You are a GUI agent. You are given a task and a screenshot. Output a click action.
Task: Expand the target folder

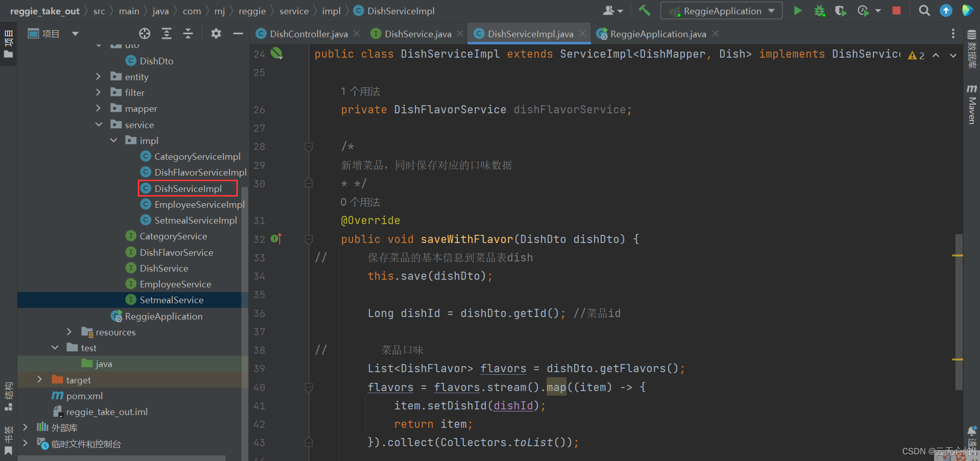point(39,379)
